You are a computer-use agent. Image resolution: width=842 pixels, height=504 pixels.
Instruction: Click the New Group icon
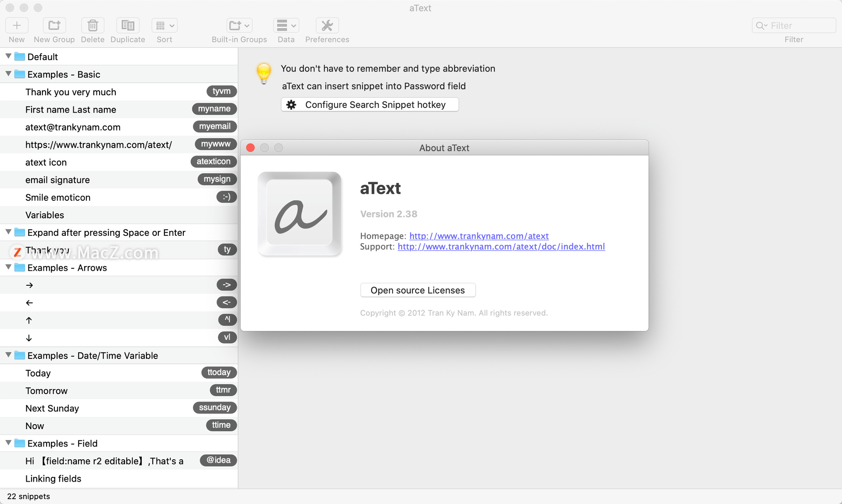[x=54, y=25]
